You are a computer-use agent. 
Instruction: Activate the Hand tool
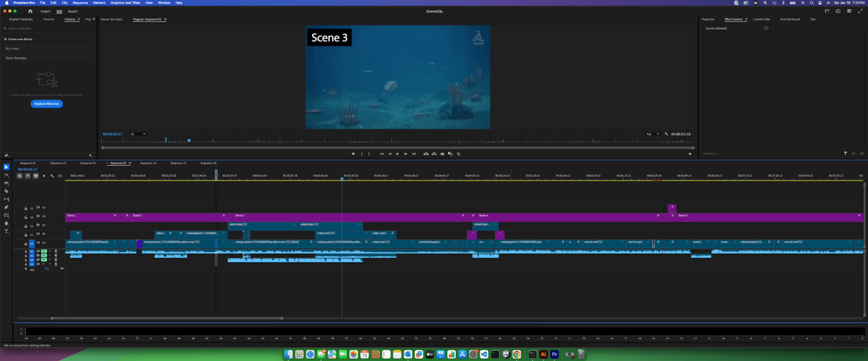[x=6, y=223]
